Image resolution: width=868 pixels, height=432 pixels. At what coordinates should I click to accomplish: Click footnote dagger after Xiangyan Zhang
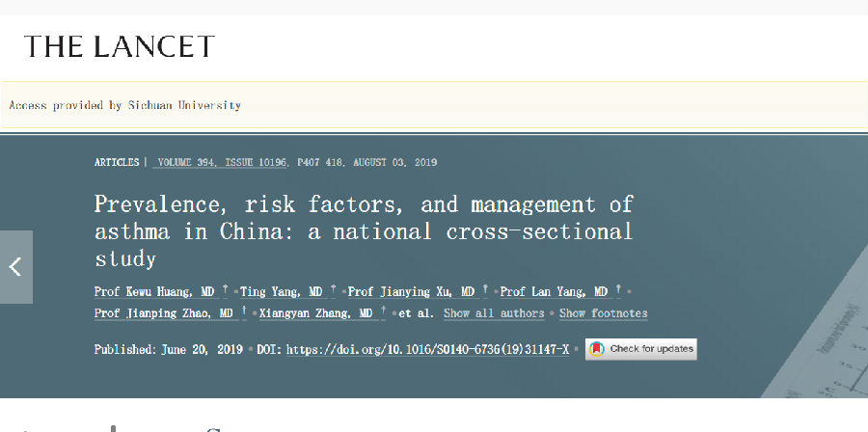[383, 310]
